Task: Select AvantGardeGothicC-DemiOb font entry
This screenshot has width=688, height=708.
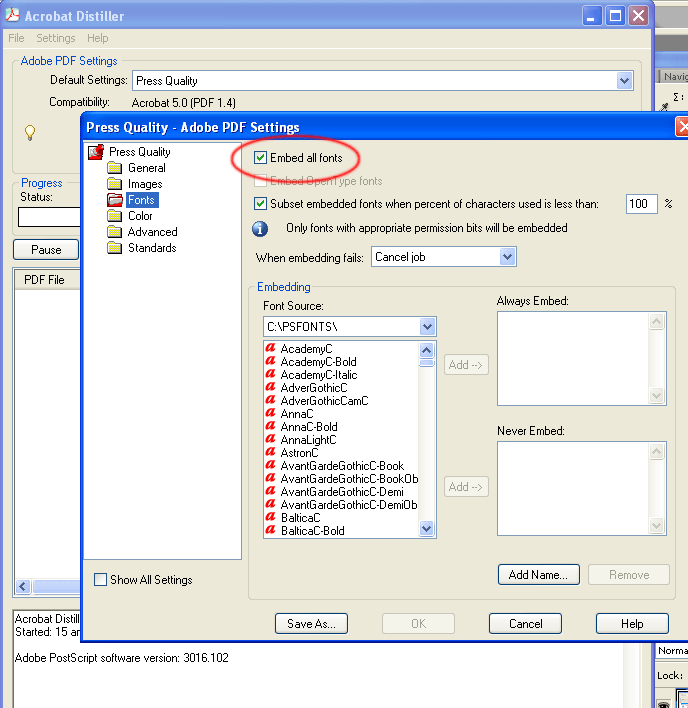Action: click(349, 505)
